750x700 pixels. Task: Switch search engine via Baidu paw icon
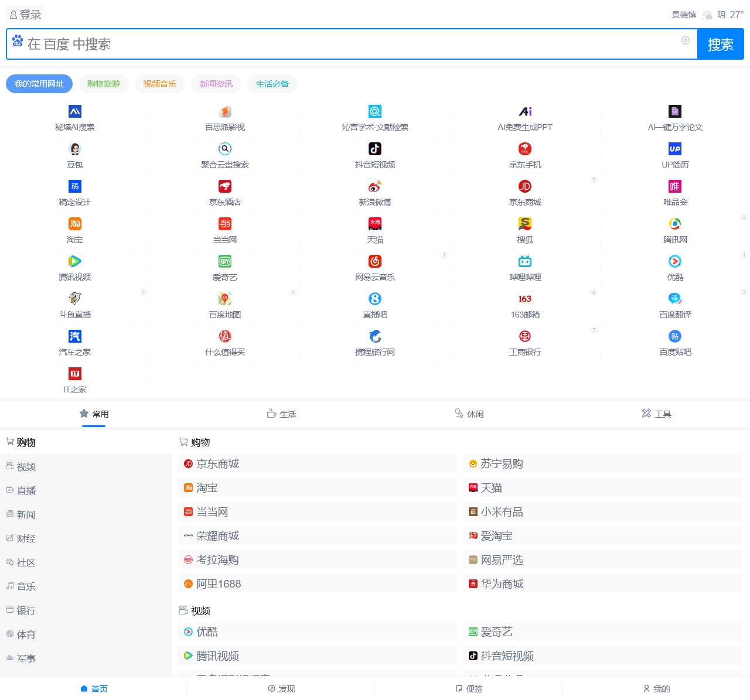point(18,41)
